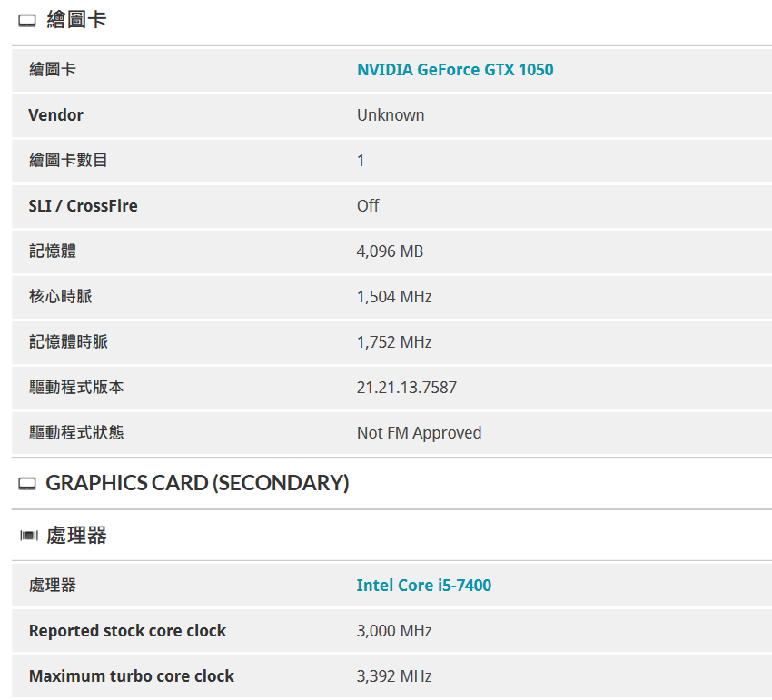
Task: Click the 繪圖卡數目 row label
Action: [x=68, y=161]
